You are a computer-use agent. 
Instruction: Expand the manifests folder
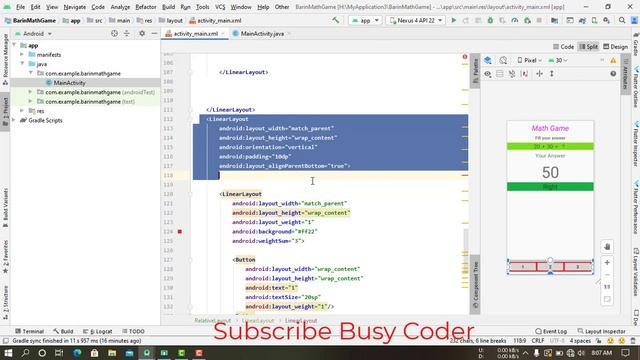tap(22, 54)
